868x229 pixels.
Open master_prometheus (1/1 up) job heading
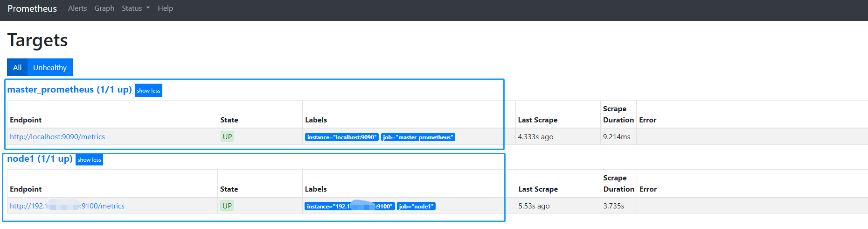69,90
